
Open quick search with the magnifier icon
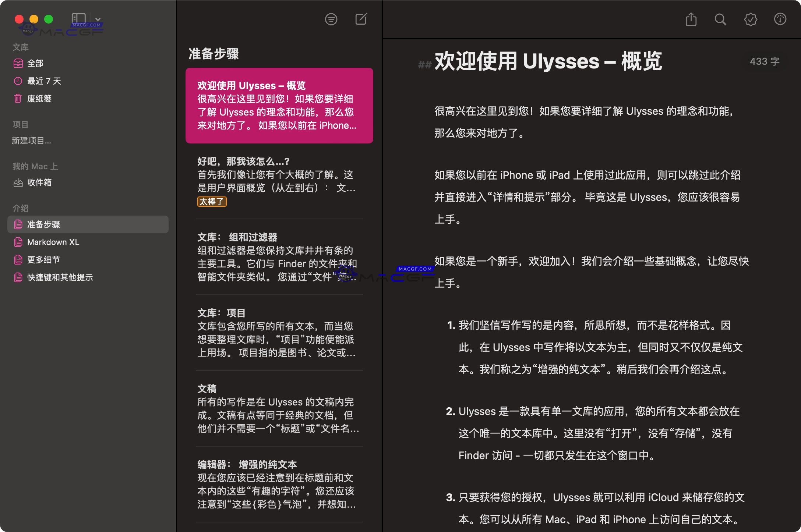(x=721, y=19)
